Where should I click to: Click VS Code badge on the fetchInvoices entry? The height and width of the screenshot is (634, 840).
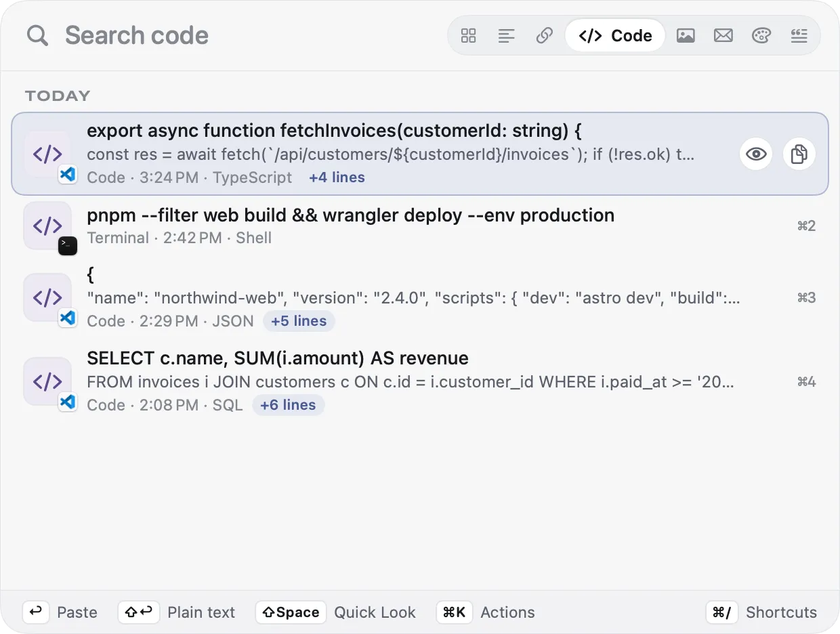tap(68, 175)
